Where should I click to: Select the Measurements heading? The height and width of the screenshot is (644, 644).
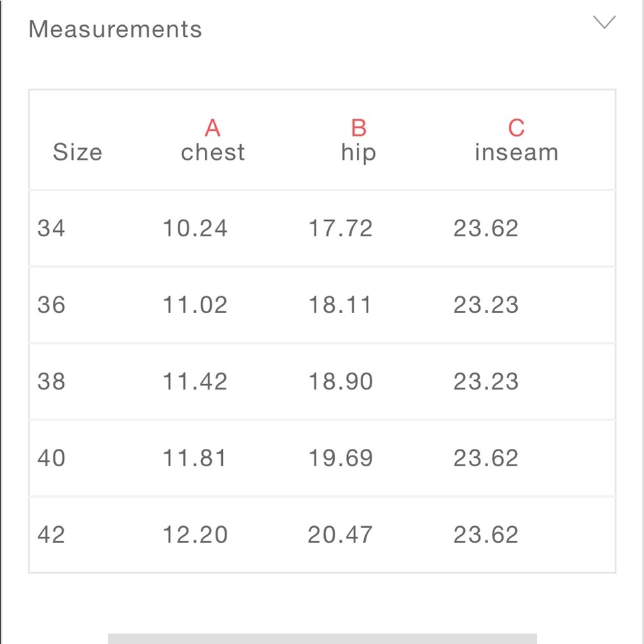point(115,29)
